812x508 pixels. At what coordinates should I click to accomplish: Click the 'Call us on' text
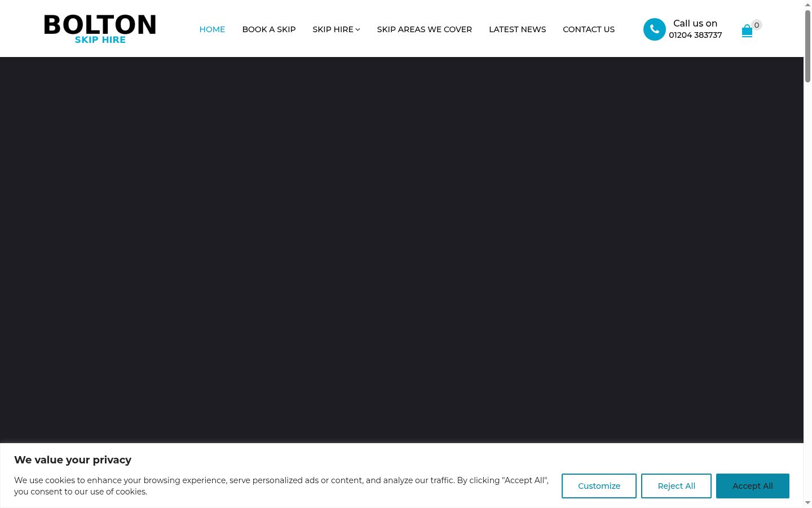pos(695,23)
